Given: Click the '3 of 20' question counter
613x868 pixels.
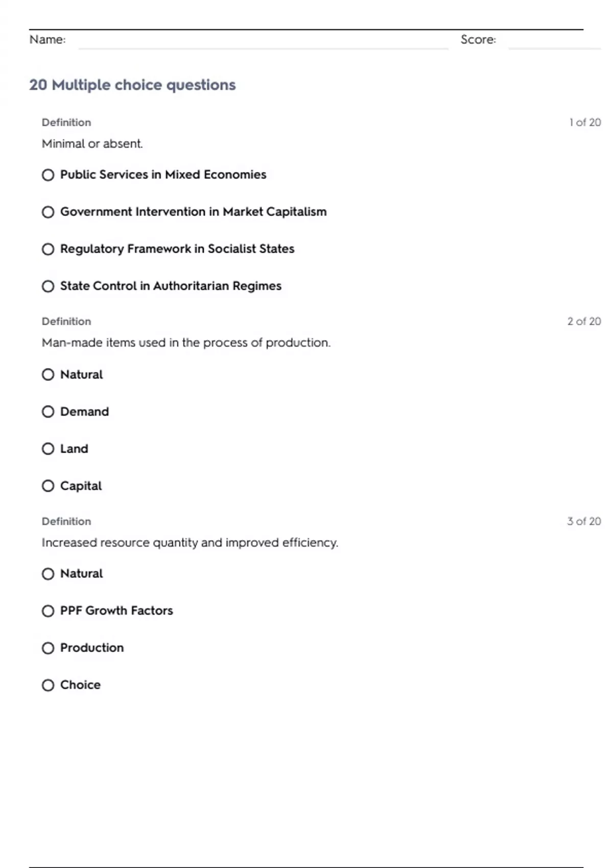Looking at the screenshot, I should pyautogui.click(x=584, y=521).
